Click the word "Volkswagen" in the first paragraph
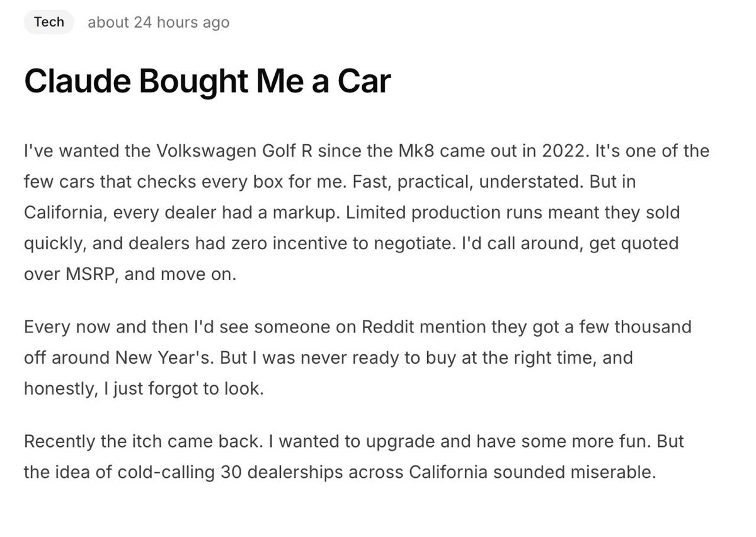 206,152
